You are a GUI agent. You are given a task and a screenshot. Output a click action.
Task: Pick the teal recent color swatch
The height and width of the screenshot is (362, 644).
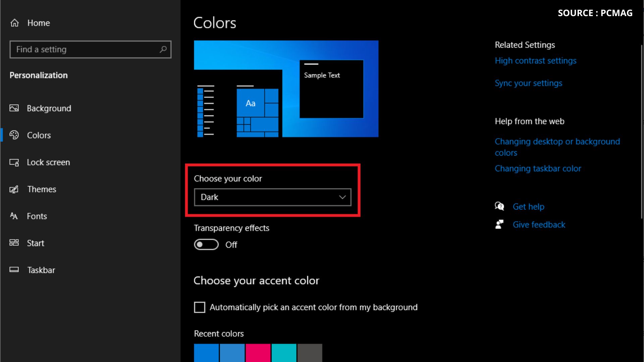click(284, 353)
